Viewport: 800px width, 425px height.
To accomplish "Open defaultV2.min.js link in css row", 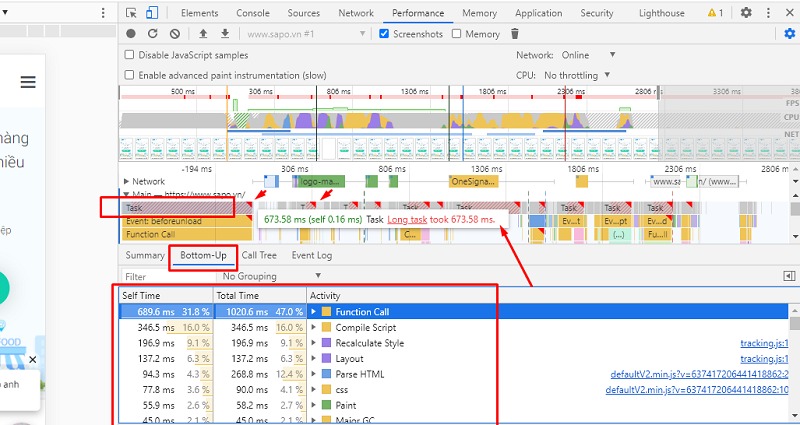I will (x=697, y=390).
